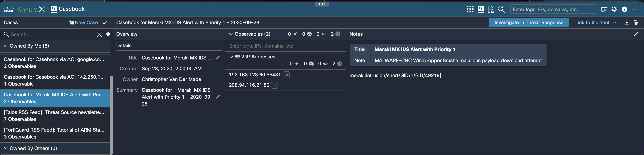Click the top Enter logs, IPs, domains field
Viewport: 644px width, 155px height.
pyautogui.click(x=553, y=9)
